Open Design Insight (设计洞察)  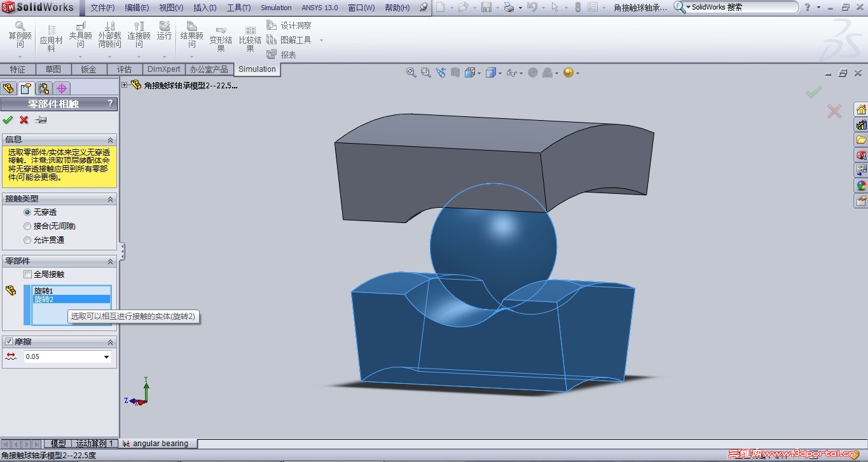click(x=289, y=25)
